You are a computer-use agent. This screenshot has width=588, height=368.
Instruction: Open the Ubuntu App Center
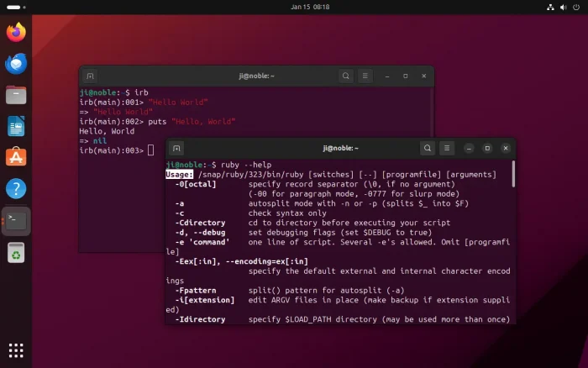pyautogui.click(x=16, y=157)
